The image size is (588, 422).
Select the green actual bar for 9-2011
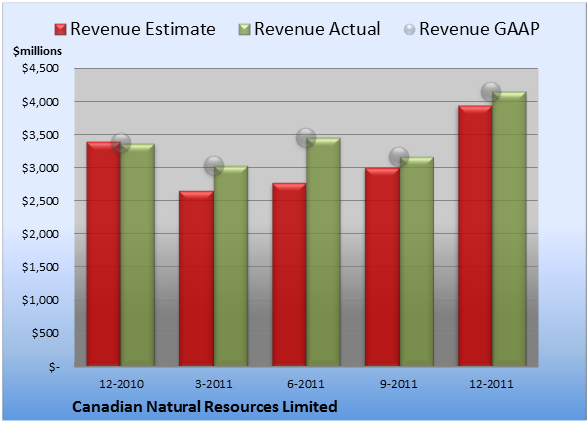click(x=417, y=261)
